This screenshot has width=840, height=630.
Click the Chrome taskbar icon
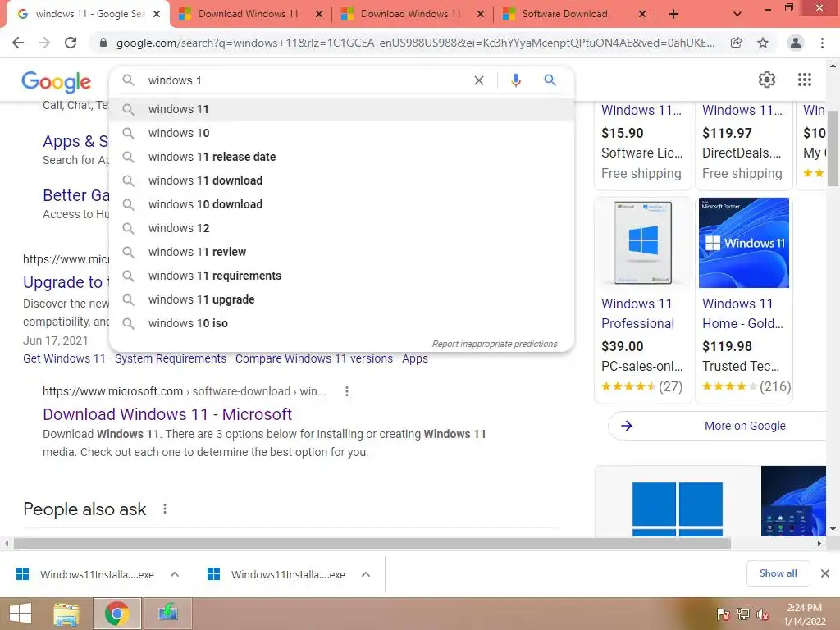tap(116, 614)
